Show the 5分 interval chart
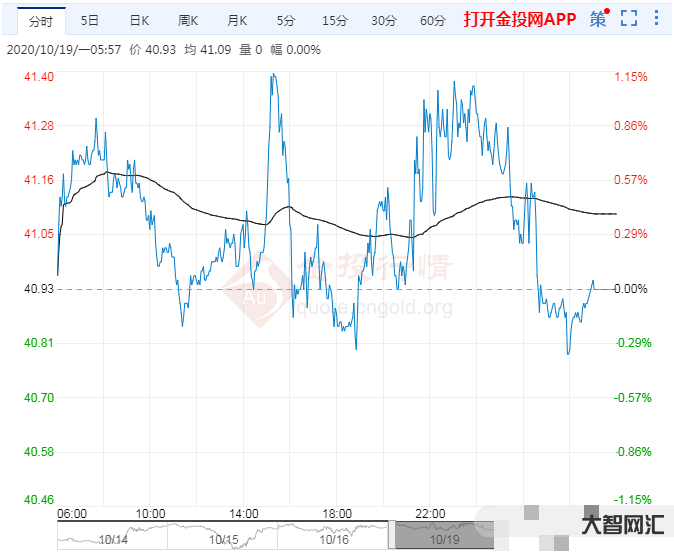Viewport: 674px width, 553px height. 286,20
